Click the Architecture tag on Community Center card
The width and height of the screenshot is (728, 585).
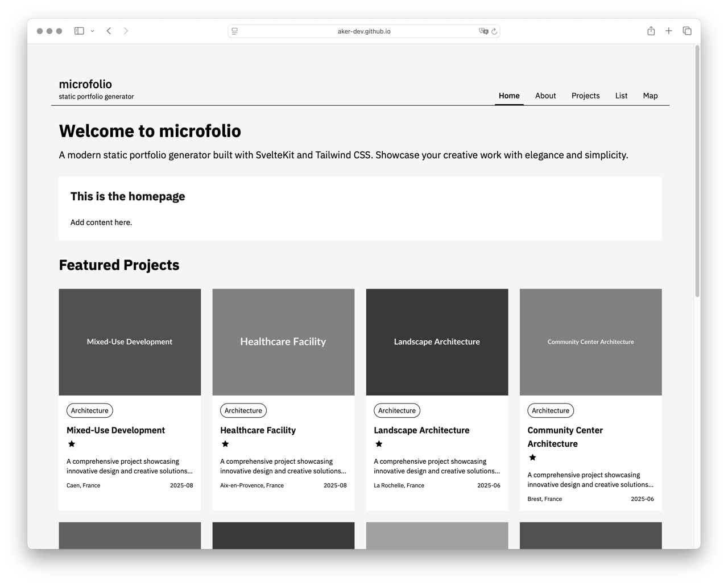click(x=551, y=410)
